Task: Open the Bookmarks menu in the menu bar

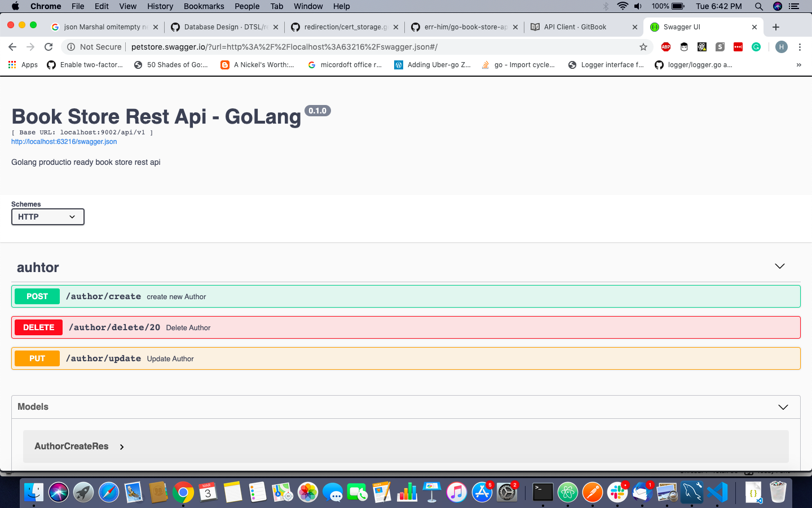Action: pos(204,6)
